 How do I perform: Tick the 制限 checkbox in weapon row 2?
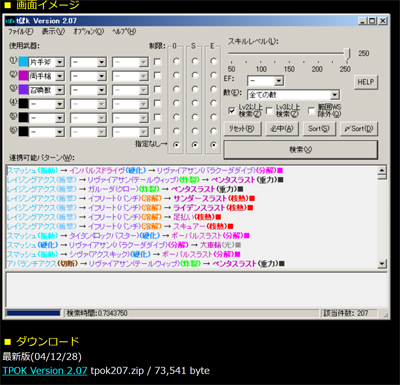click(x=157, y=76)
